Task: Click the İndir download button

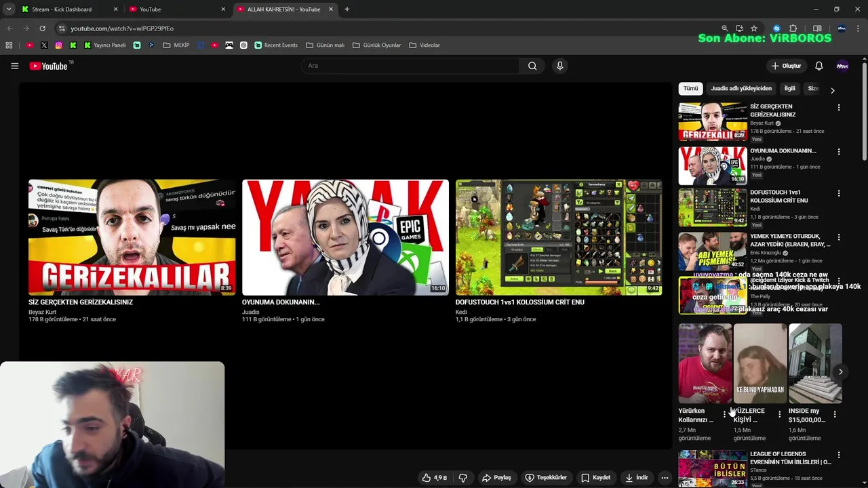Action: [637, 478]
